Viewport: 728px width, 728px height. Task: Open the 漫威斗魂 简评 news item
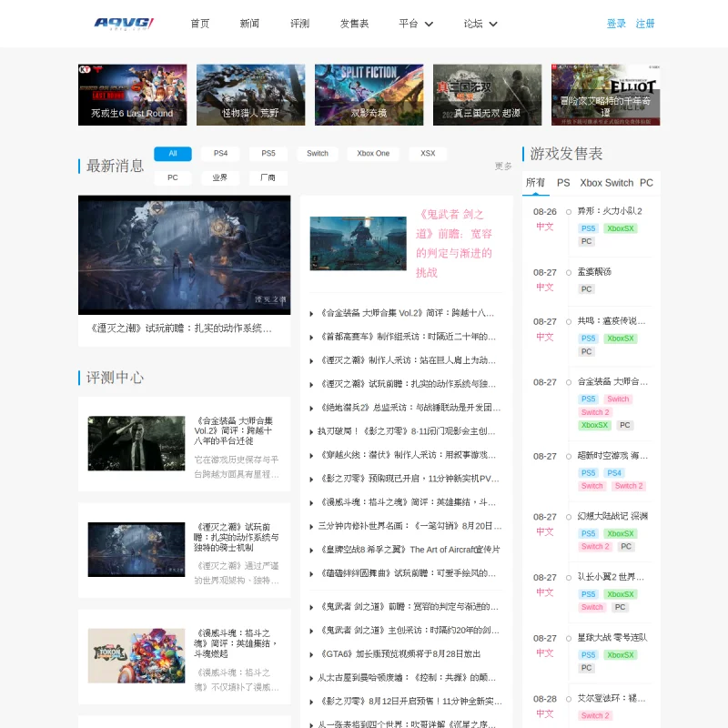[406, 502]
